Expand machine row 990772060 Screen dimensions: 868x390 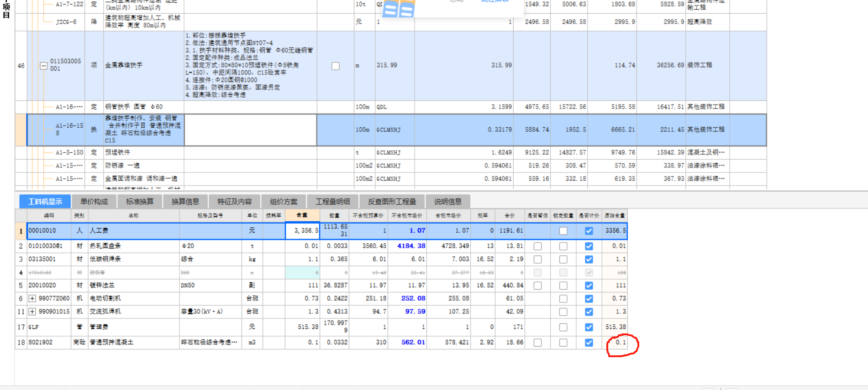[32, 298]
